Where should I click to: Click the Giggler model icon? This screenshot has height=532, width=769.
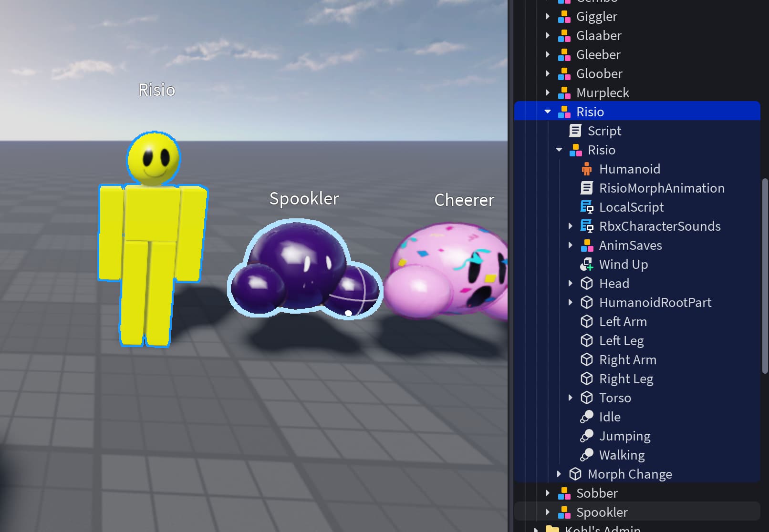pos(564,17)
